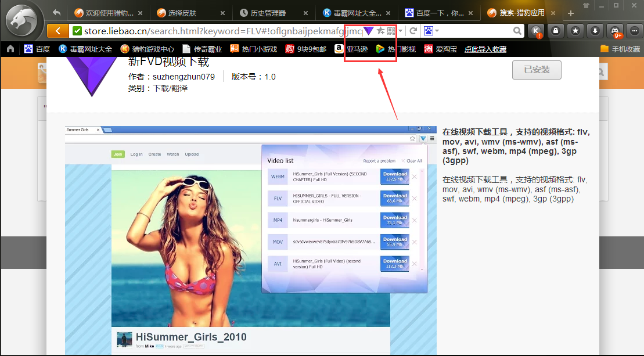Image resolution: width=644 pixels, height=356 pixels.
Task: Open the more options ellipsis menu
Action: tap(634, 31)
